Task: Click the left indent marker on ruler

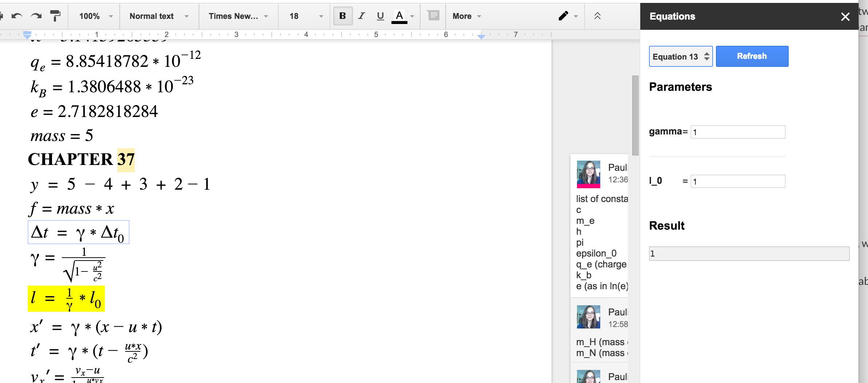Action: [27, 35]
